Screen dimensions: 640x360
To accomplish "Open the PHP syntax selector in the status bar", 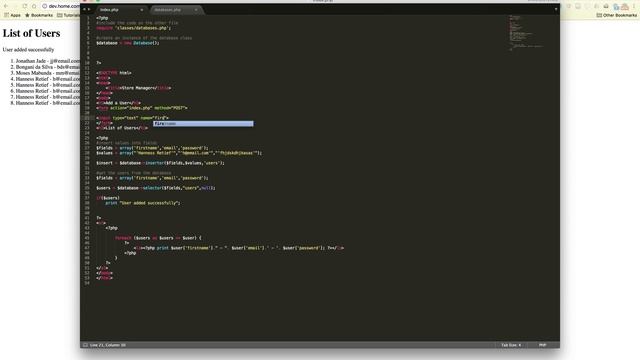I will pyautogui.click(x=542, y=345).
